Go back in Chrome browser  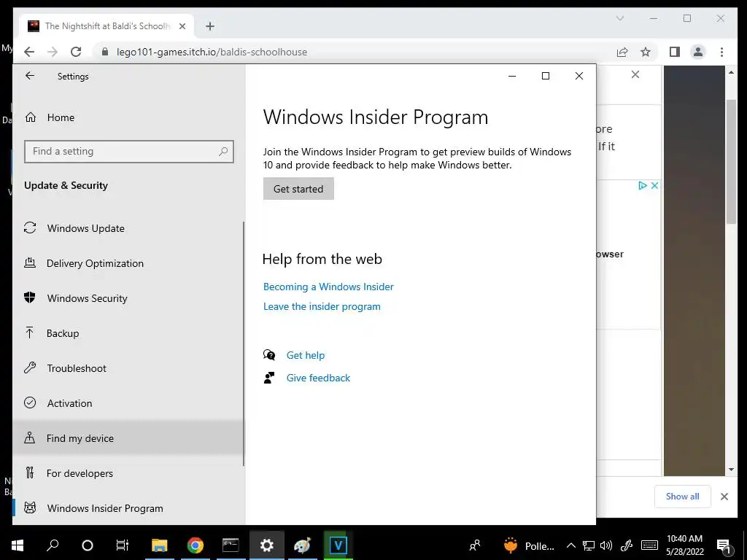pos(29,52)
